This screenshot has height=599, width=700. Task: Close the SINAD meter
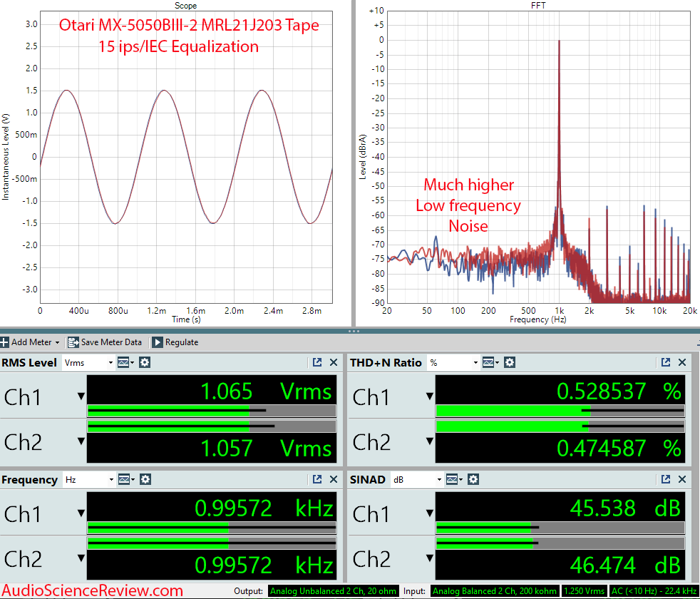pyautogui.click(x=682, y=479)
